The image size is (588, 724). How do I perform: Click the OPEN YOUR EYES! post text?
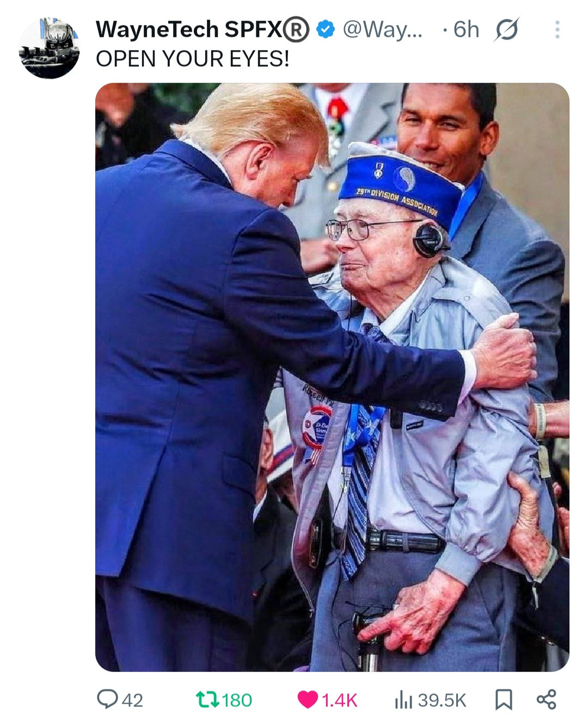point(193,59)
